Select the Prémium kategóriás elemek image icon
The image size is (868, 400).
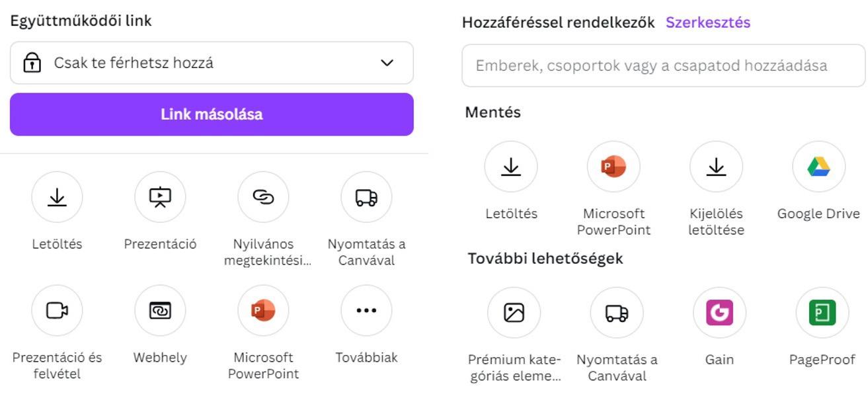pyautogui.click(x=514, y=313)
